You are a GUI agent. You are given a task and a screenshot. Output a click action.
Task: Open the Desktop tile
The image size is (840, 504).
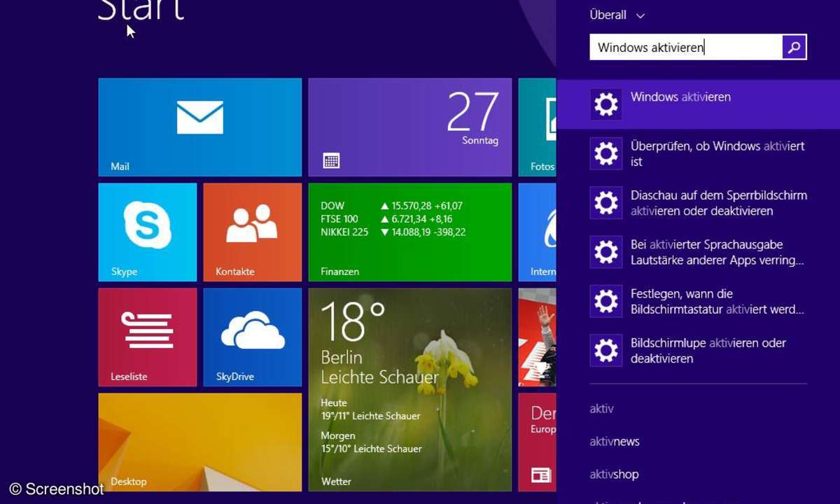[x=200, y=442]
